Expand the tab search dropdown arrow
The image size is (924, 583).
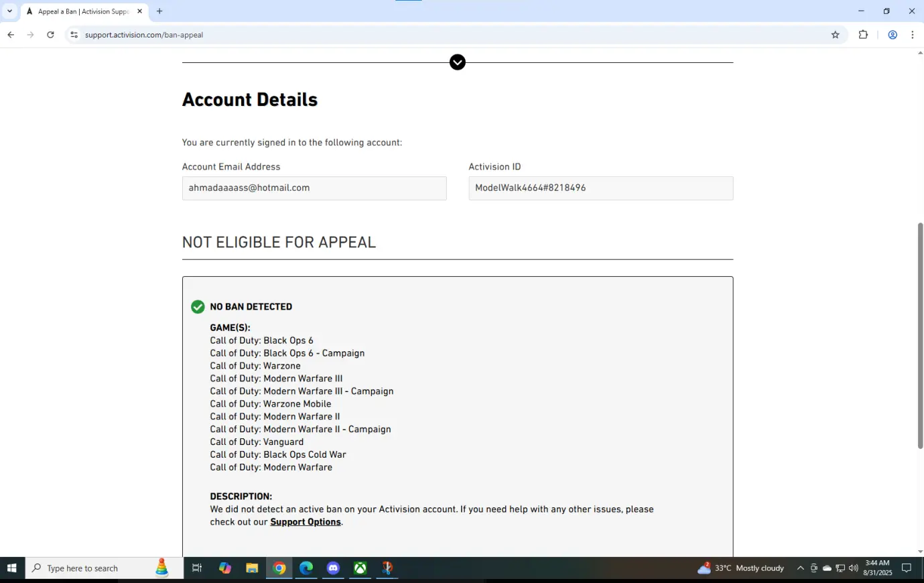(x=9, y=11)
